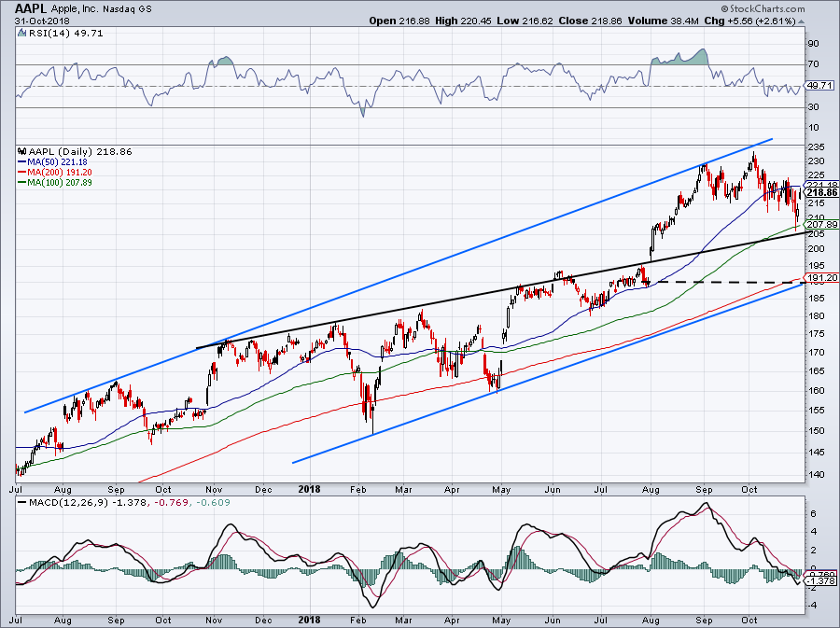Click the 175 label on price axis

tap(816, 334)
